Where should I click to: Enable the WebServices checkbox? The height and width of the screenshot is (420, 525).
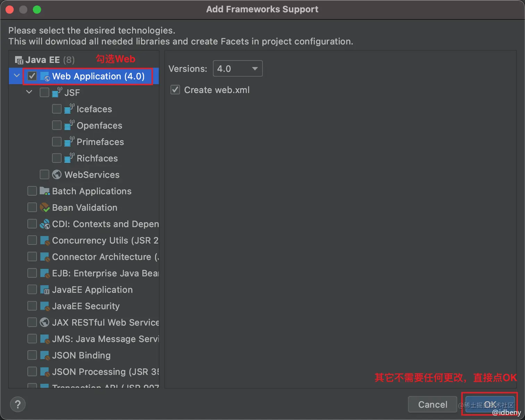[44, 174]
